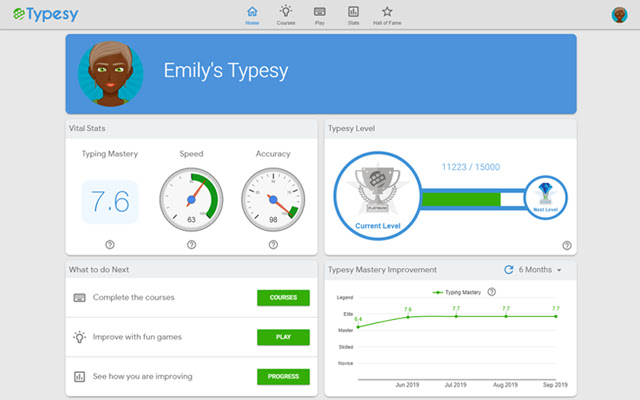The height and width of the screenshot is (400, 640).
Task: Refresh the Typesy Mastery Improvement chart
Action: coord(509,269)
